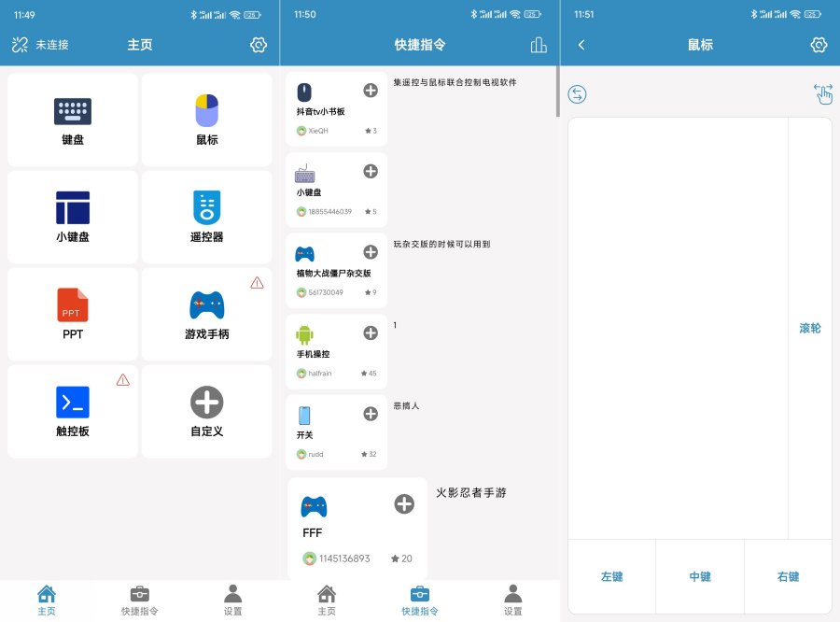Open settings gear on the 主页 header
This screenshot has height=622, width=840.
click(x=259, y=45)
